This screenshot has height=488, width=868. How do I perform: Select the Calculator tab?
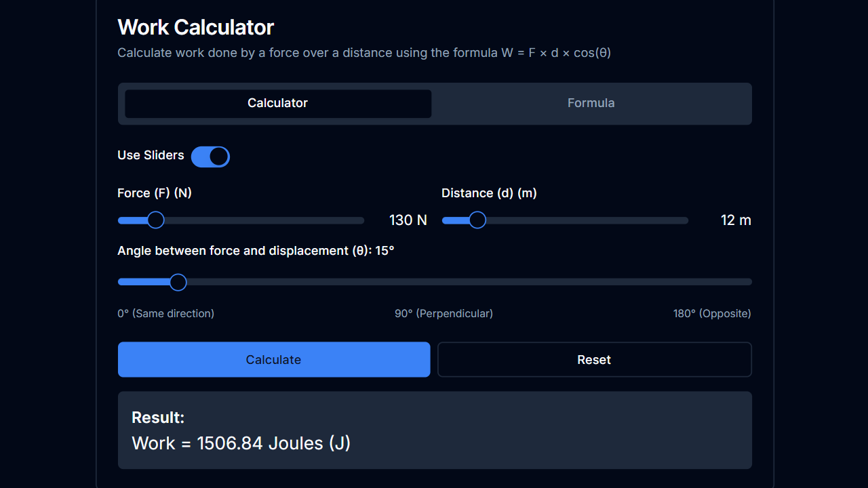(x=277, y=103)
